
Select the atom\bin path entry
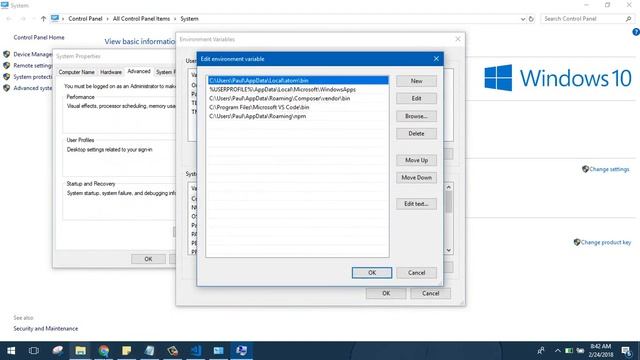298,80
